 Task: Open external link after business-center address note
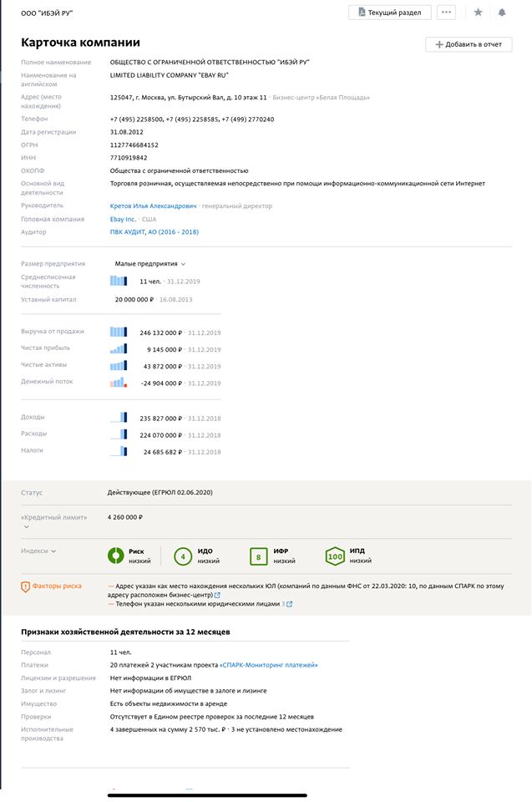[x=218, y=596]
